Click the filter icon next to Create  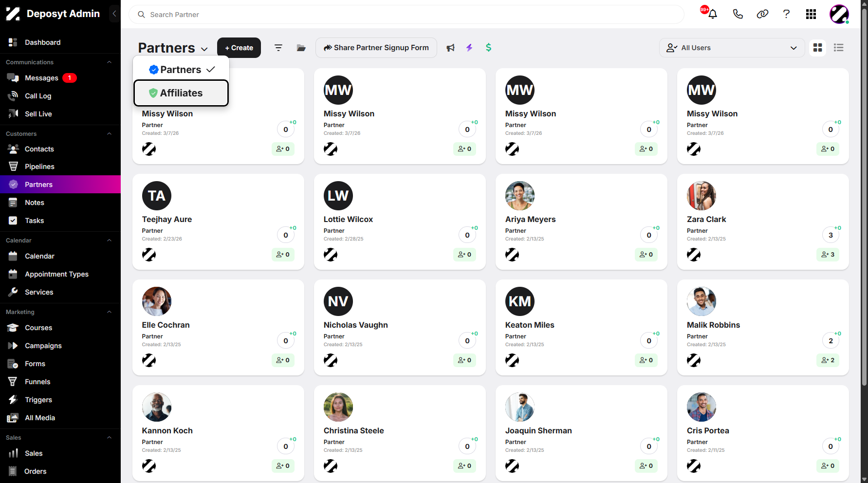[x=278, y=48]
